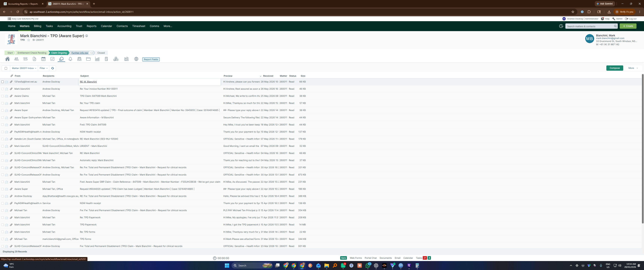Open the coins stack billing icon
The width and height of the screenshot is (644, 270).
click(x=116, y=59)
